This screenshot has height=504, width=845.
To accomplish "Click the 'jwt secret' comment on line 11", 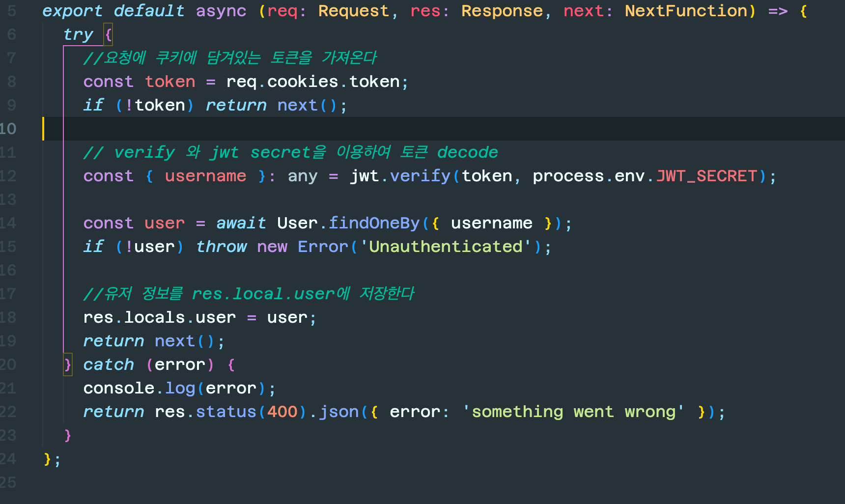I will point(291,152).
